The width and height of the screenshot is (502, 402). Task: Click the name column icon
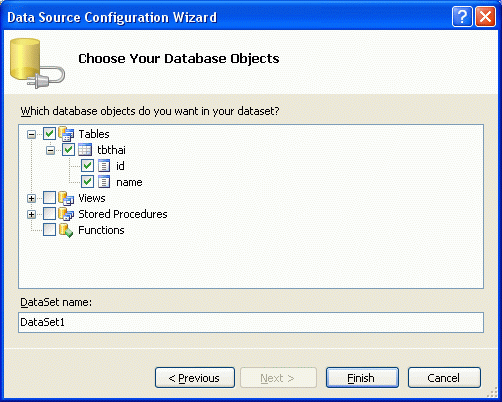[104, 182]
